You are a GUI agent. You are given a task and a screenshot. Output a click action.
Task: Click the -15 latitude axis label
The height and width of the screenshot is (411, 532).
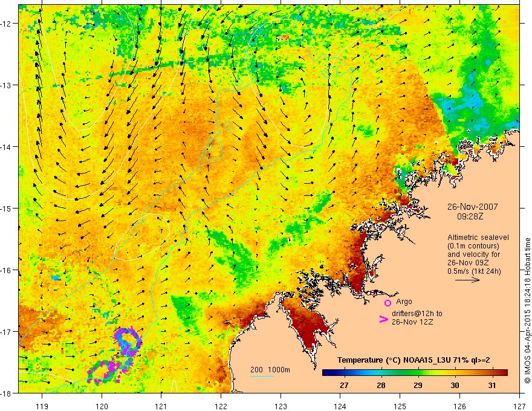point(6,208)
